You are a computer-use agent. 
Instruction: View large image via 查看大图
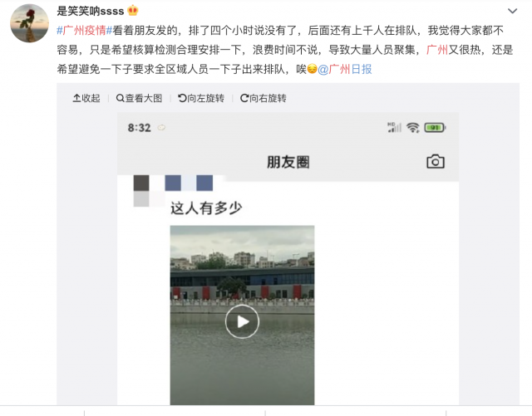(139, 98)
